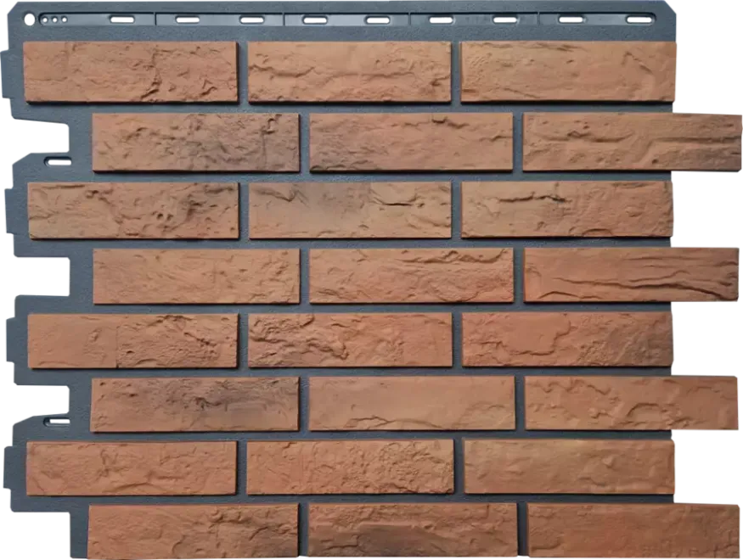Select the two-tone leftmost brick in fifth row
743x560 pixels.
(132, 341)
